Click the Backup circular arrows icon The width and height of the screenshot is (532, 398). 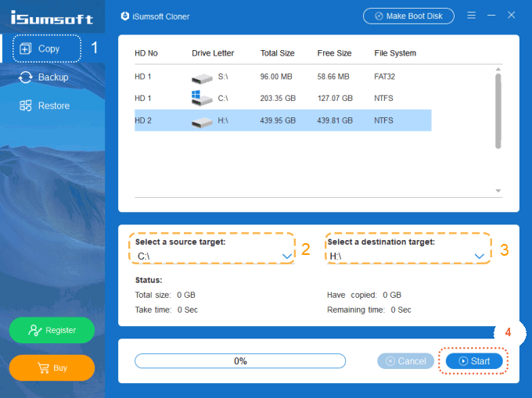coord(26,77)
